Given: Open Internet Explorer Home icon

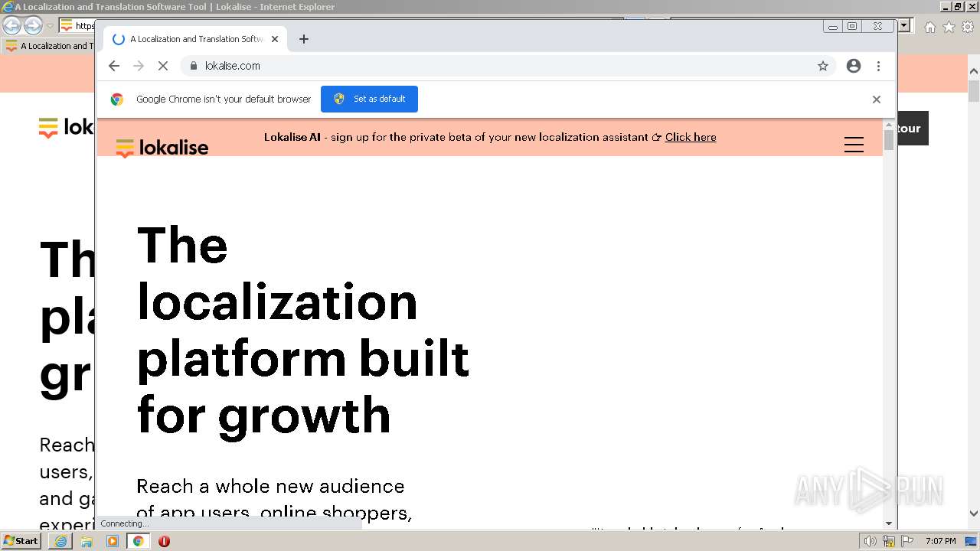Looking at the screenshot, I should coord(929,27).
